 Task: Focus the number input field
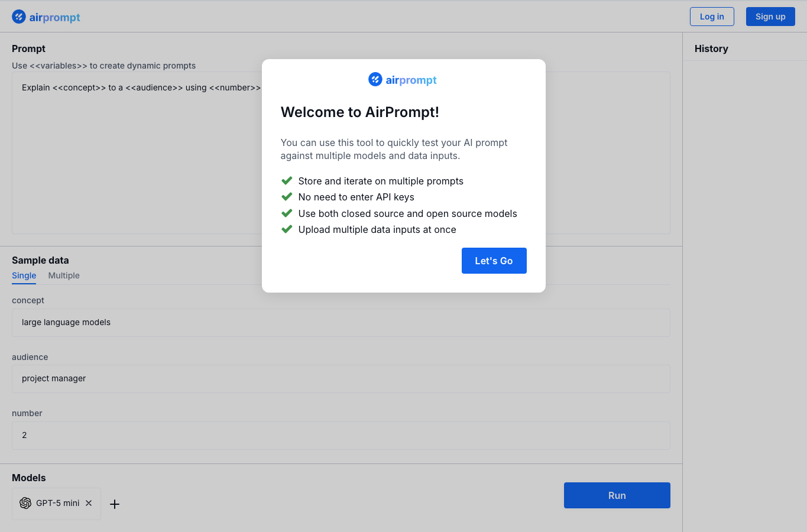pyautogui.click(x=341, y=436)
